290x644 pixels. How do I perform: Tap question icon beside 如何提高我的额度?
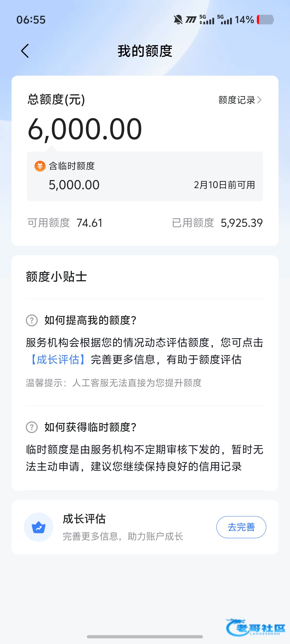32,320
